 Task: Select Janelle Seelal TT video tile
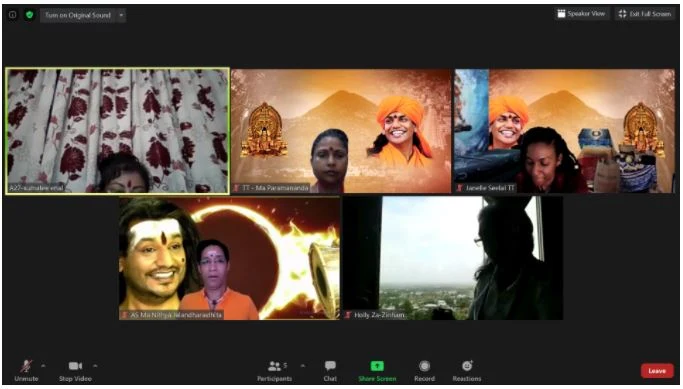tap(565, 130)
